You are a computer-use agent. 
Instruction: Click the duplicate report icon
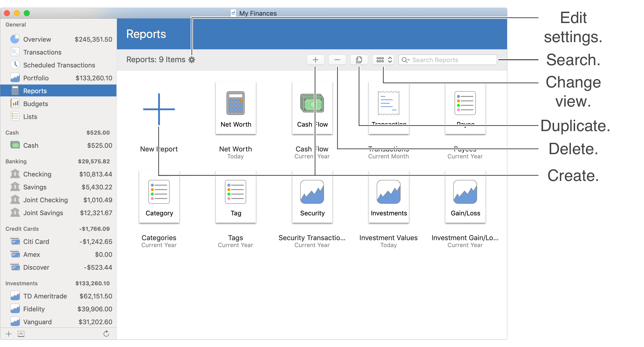point(359,60)
